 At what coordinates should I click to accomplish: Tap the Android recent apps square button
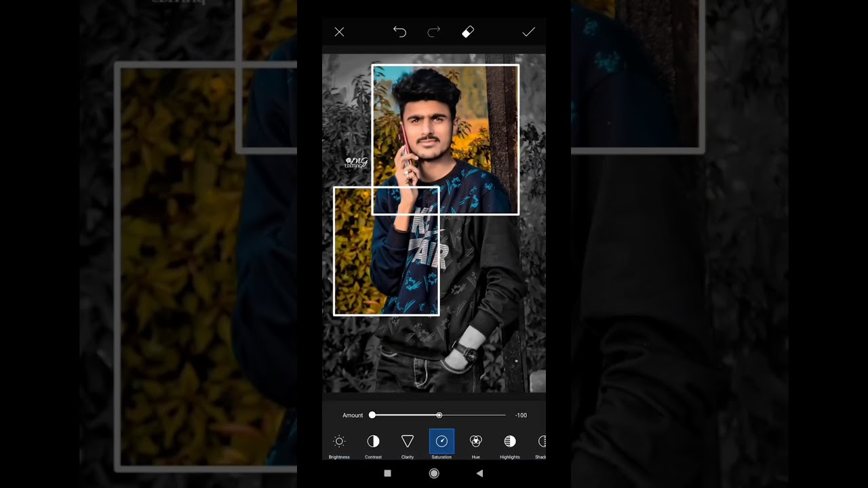click(x=387, y=473)
